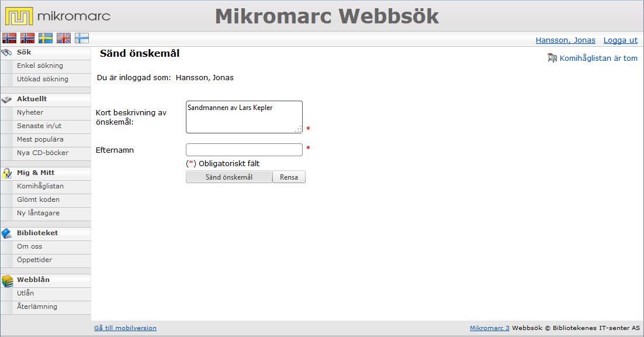Click the Du är inloggad som text
644x337 pixels.
(134, 78)
